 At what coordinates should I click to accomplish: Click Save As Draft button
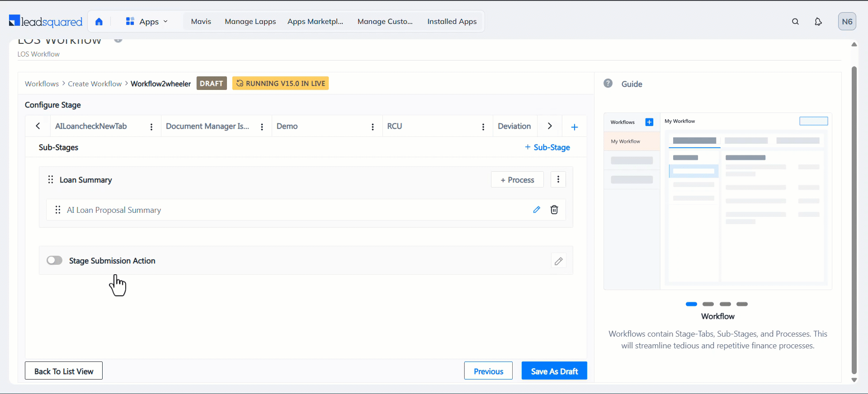click(554, 371)
